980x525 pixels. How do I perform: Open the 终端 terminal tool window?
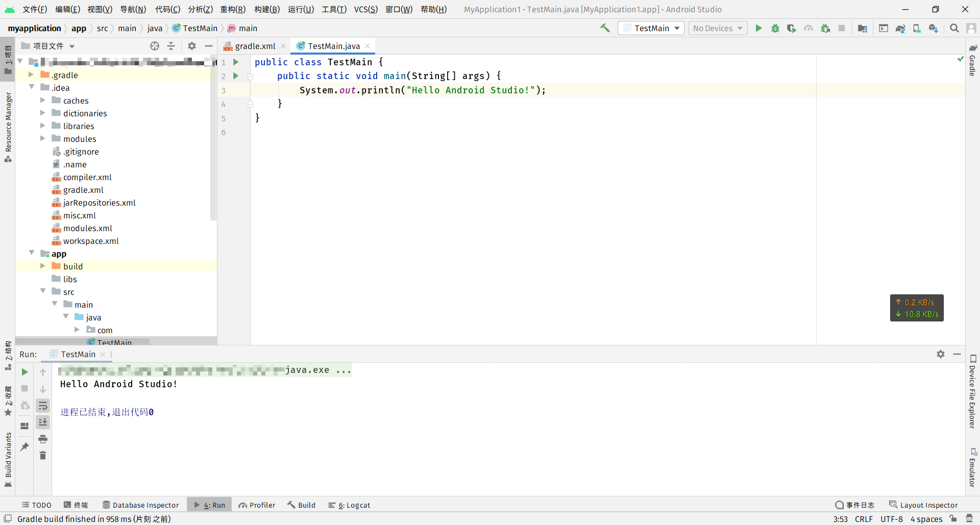click(76, 505)
